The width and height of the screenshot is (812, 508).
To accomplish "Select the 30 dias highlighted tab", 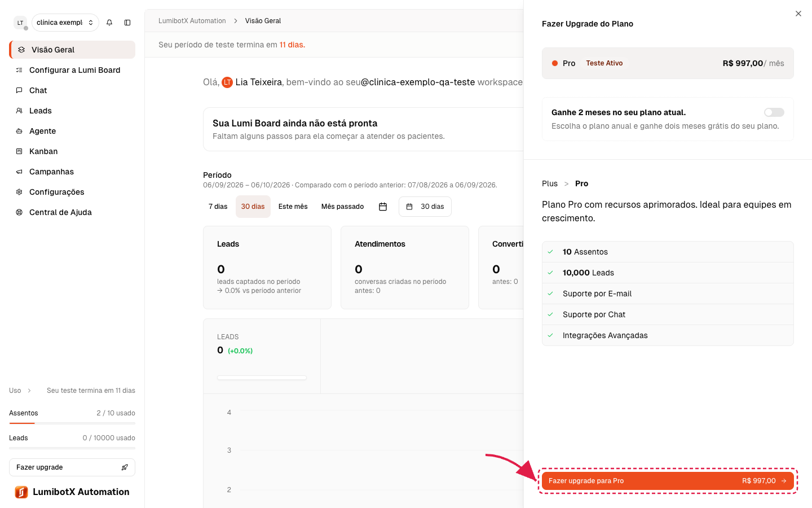I will tap(253, 207).
